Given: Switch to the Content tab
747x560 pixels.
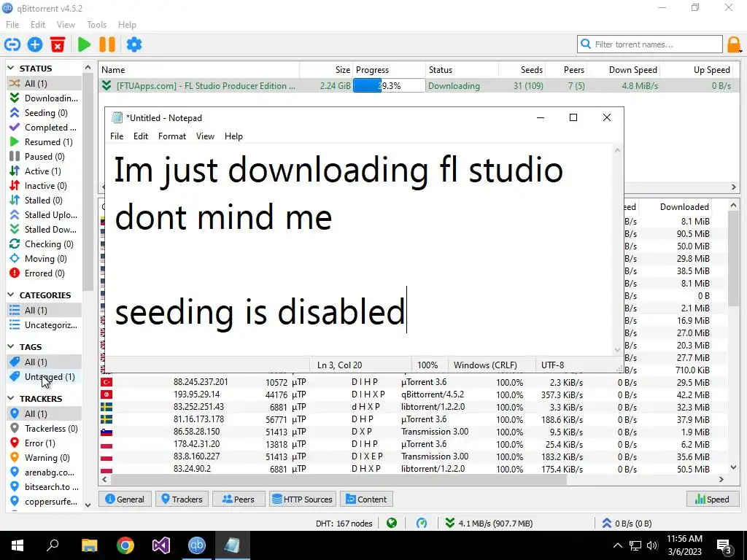Looking at the screenshot, I should 366,499.
